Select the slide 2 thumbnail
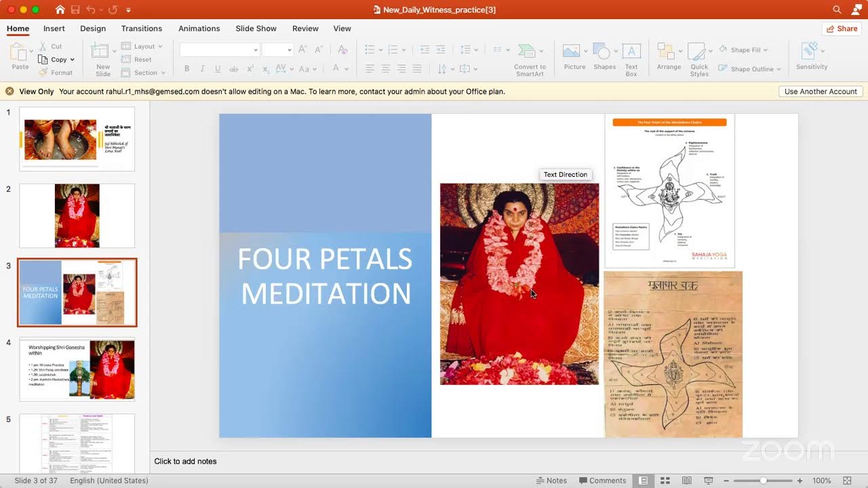This screenshot has width=868, height=488. 77,216
